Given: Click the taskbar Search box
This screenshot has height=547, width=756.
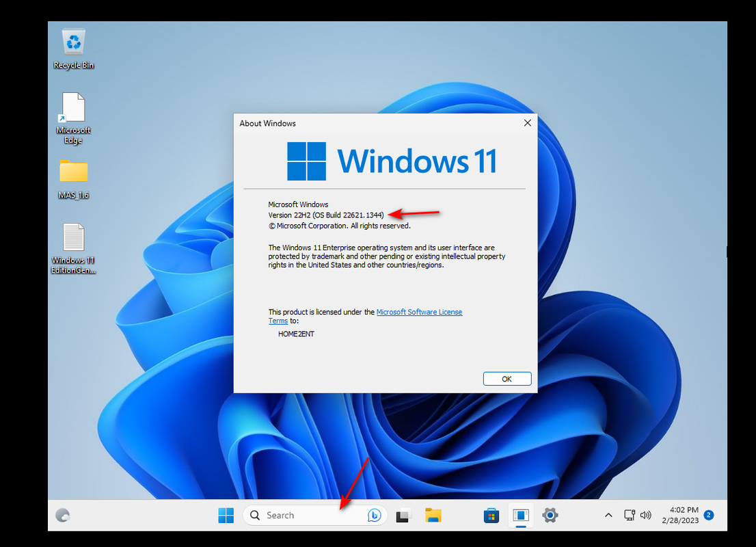Looking at the screenshot, I should point(315,515).
